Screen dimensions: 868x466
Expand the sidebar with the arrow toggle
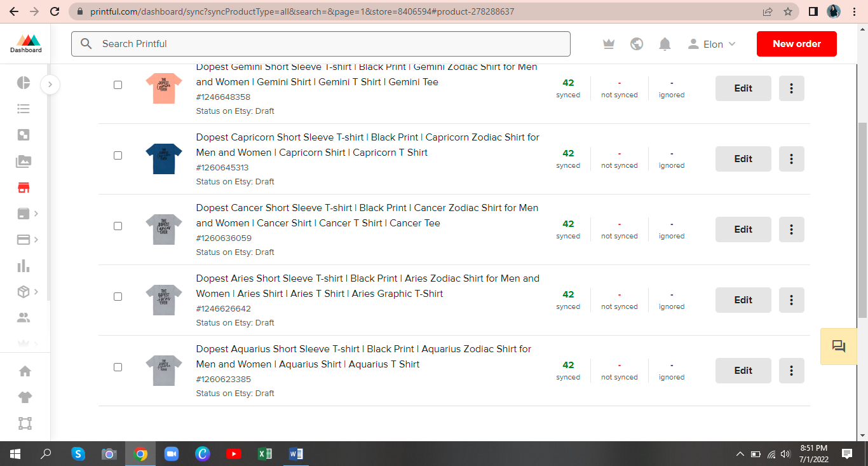coord(50,84)
